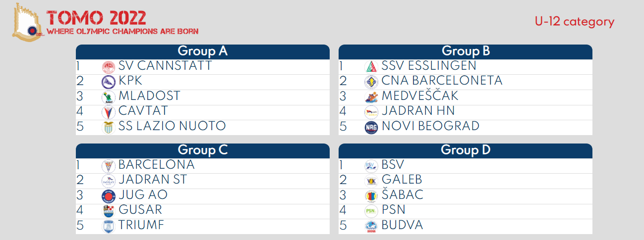Click the Jug AO club logo
Viewport: 644px width, 240px height.
coord(108,196)
